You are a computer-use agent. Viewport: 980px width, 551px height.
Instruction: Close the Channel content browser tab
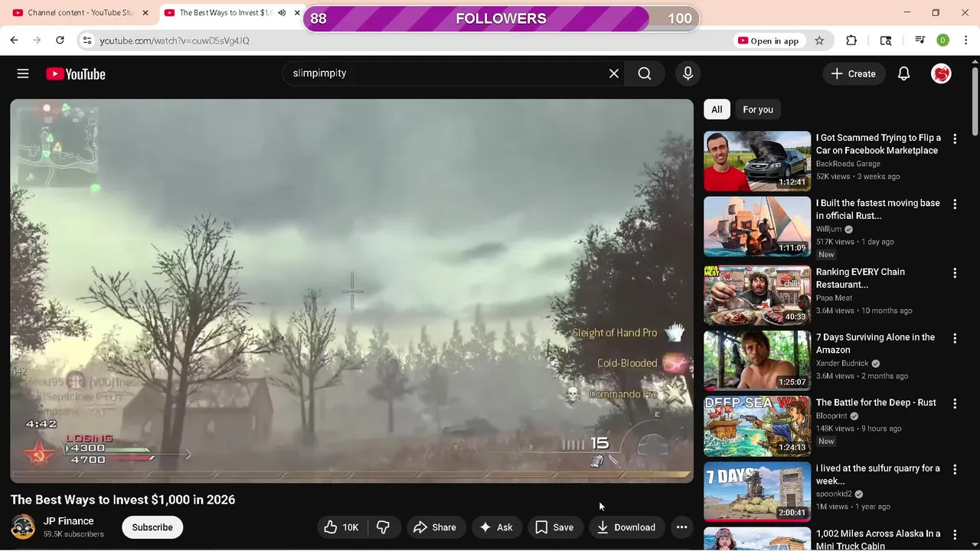[145, 13]
